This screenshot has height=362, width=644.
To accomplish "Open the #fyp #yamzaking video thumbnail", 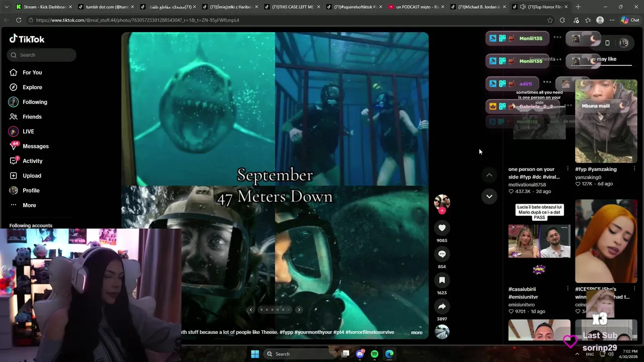I will (606, 121).
